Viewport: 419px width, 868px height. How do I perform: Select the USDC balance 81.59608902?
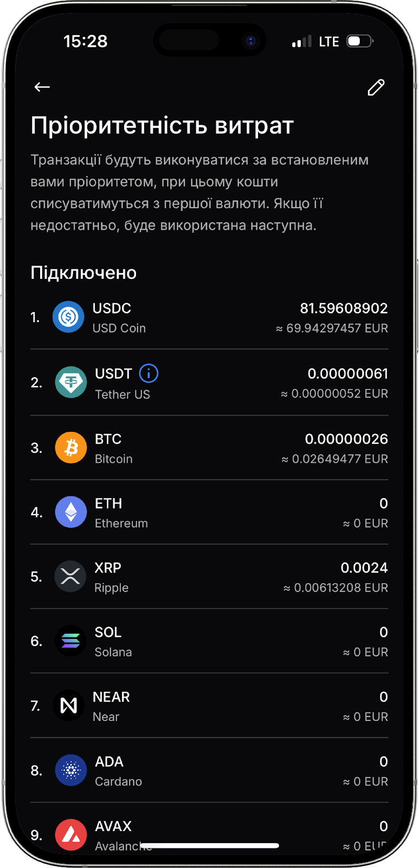(344, 308)
